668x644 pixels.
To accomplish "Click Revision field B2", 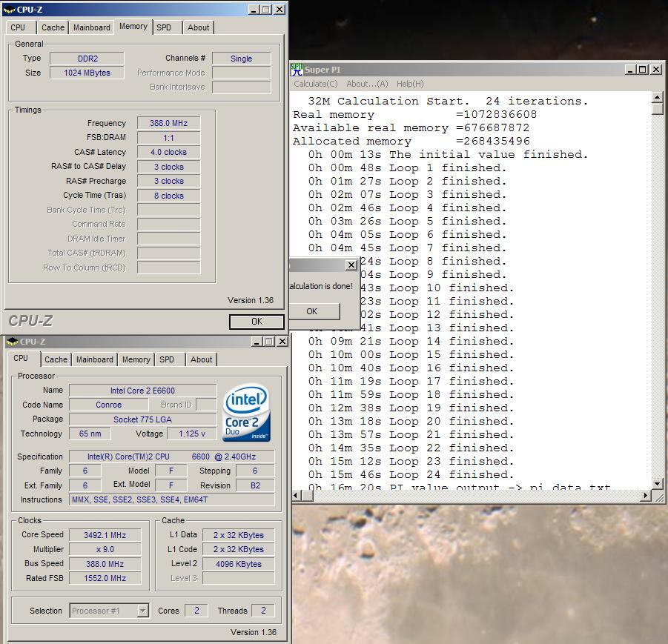I will click(x=255, y=485).
